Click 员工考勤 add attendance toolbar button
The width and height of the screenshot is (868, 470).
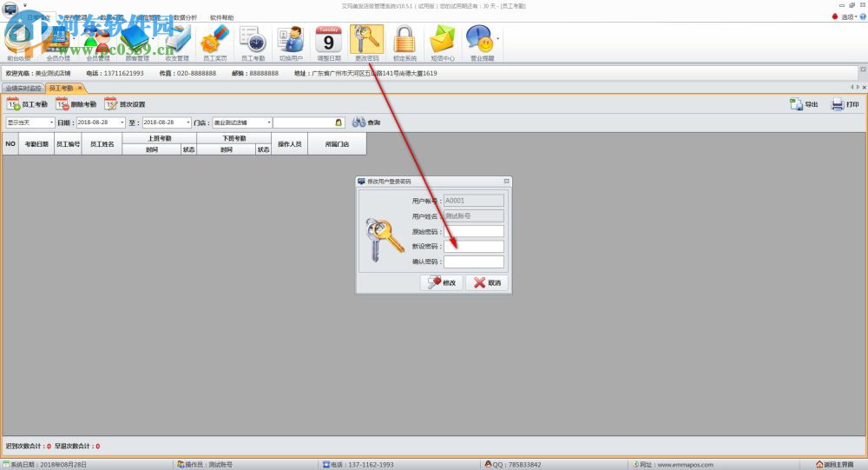[27, 104]
